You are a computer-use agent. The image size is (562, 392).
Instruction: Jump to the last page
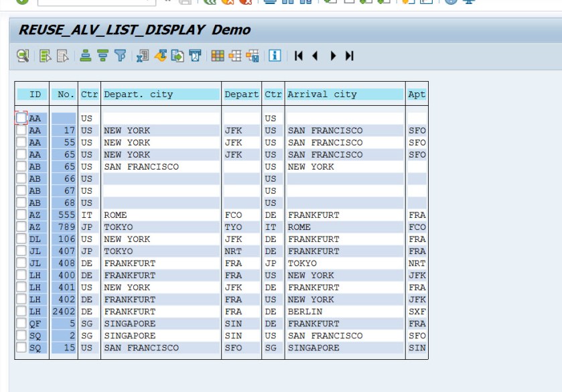(349, 56)
